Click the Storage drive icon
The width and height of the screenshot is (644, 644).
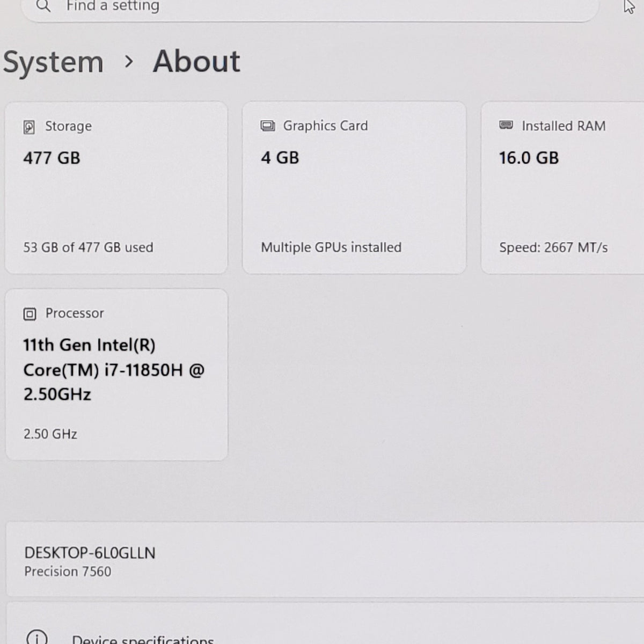[x=29, y=127]
